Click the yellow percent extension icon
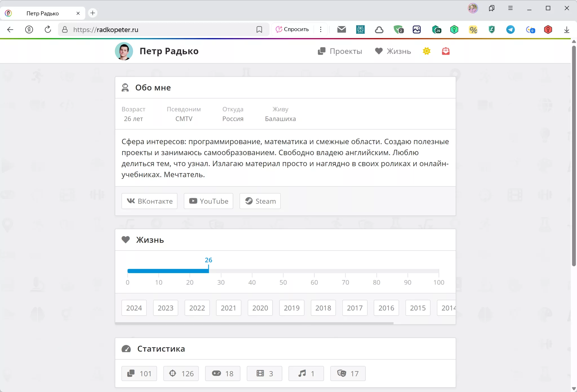Image resolution: width=577 pixels, height=392 pixels. (x=473, y=29)
